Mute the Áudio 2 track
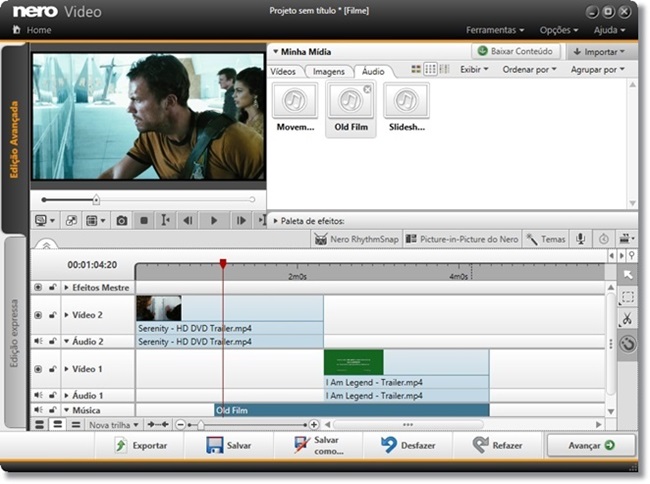The width and height of the screenshot is (650, 484). pos(39,341)
